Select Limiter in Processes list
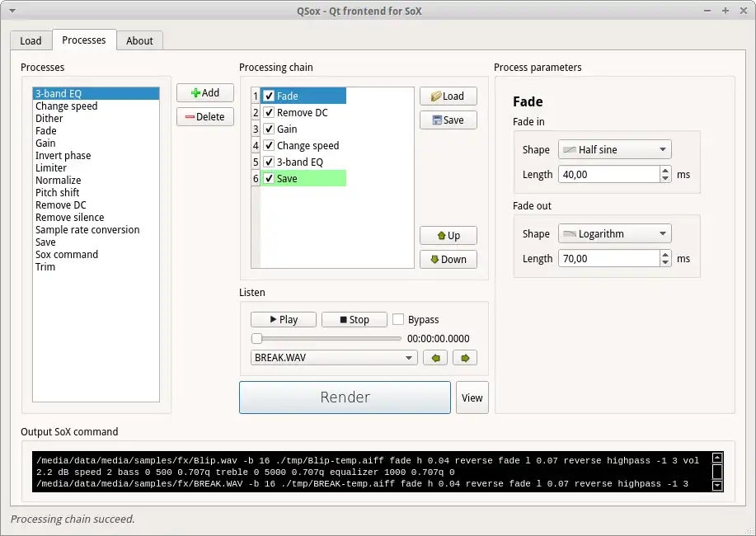This screenshot has height=536, width=756. coord(96,168)
